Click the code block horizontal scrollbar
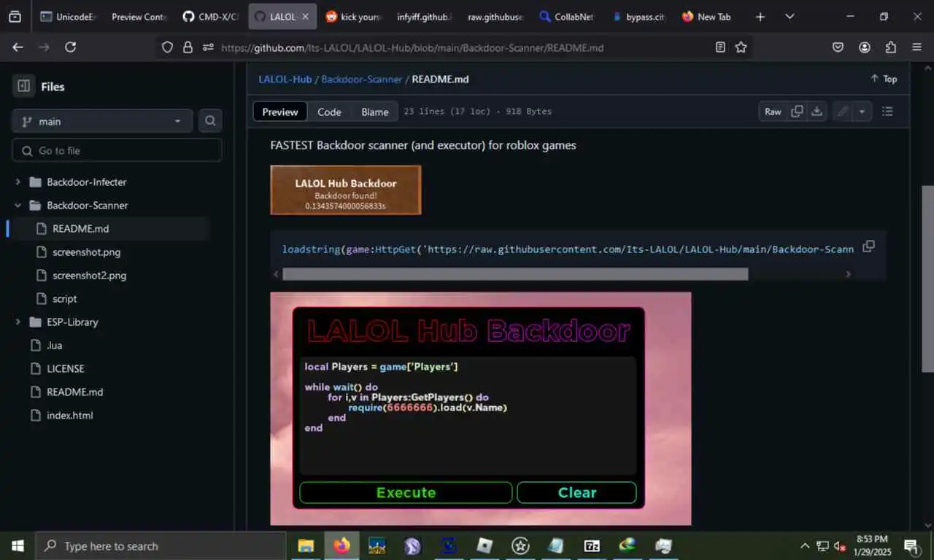Image resolution: width=934 pixels, height=560 pixels. (x=515, y=274)
